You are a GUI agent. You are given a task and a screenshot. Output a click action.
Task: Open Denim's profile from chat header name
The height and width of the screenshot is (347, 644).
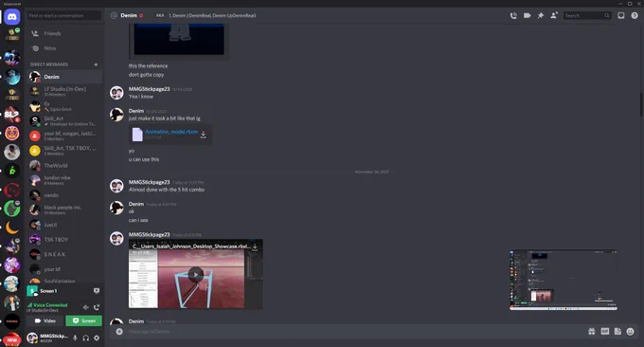129,15
